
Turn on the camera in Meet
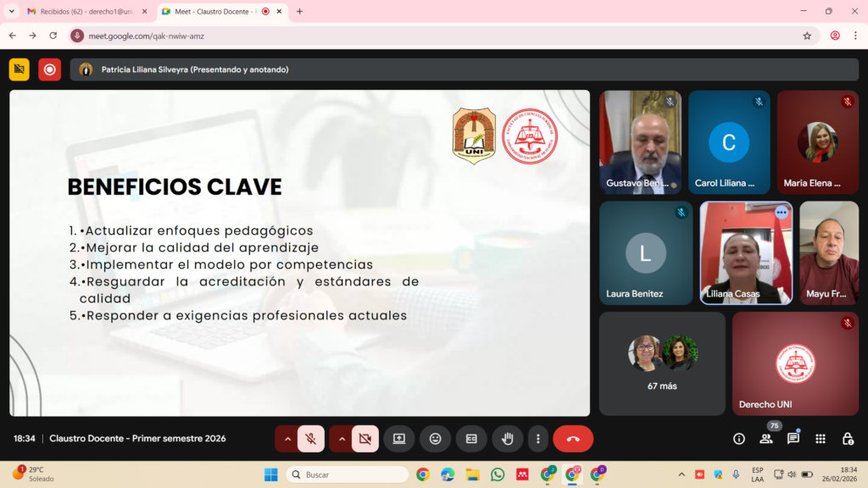tap(365, 439)
